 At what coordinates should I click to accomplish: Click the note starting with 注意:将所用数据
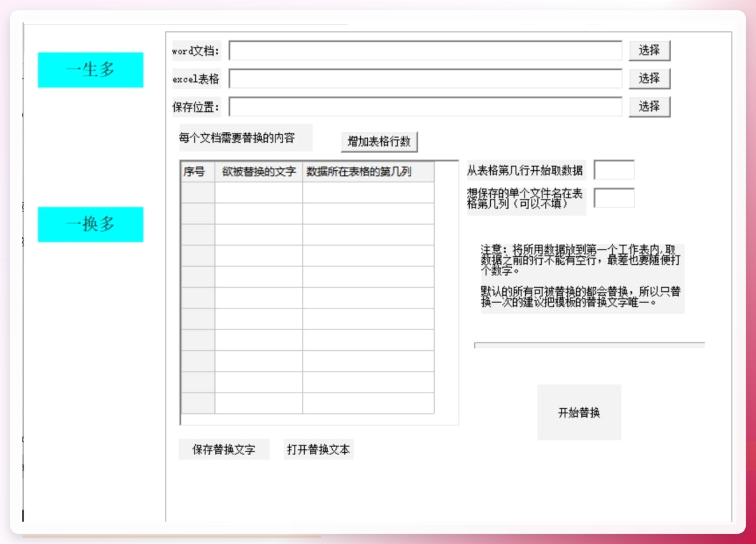point(581,260)
